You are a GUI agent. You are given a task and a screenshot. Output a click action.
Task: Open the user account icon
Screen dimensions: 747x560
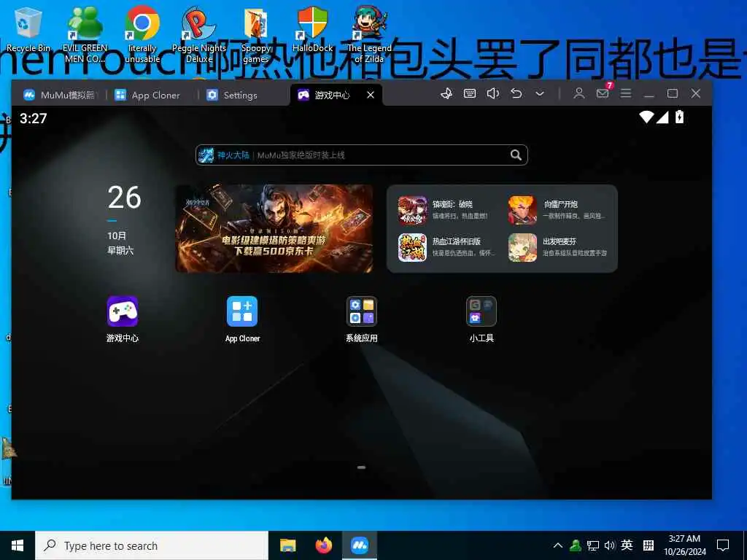[578, 93]
